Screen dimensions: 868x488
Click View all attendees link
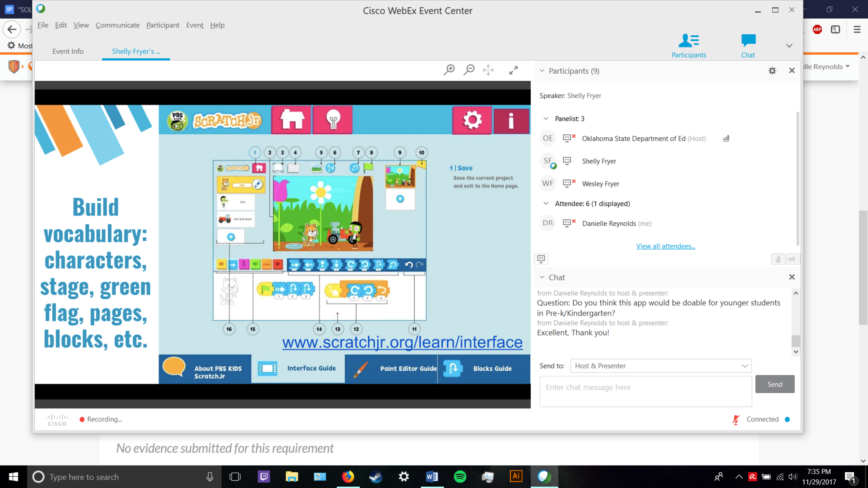pyautogui.click(x=665, y=246)
